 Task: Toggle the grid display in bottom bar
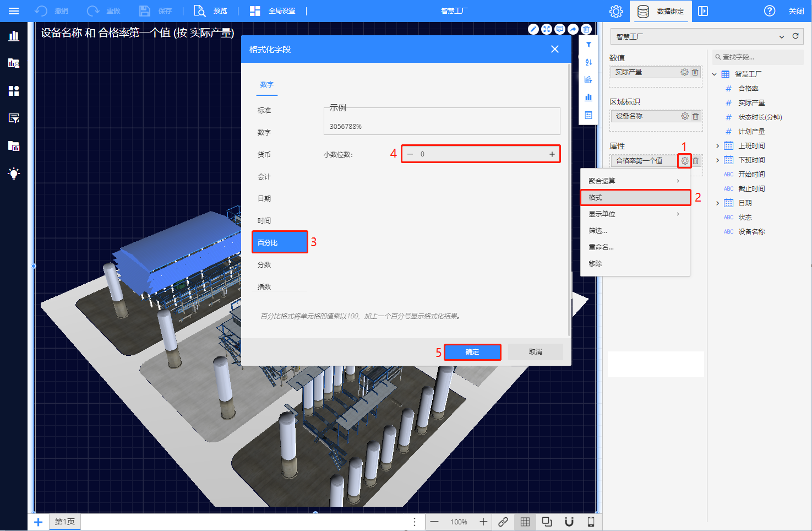pyautogui.click(x=525, y=522)
